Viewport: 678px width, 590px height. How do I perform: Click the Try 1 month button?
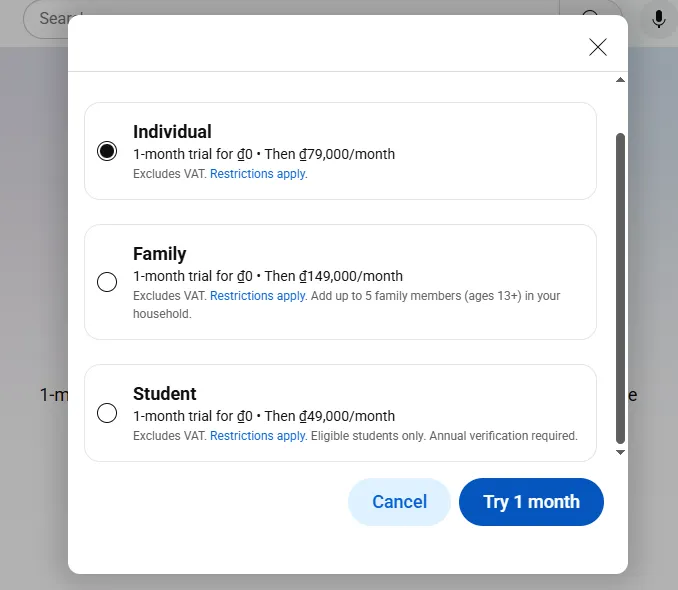pyautogui.click(x=531, y=502)
